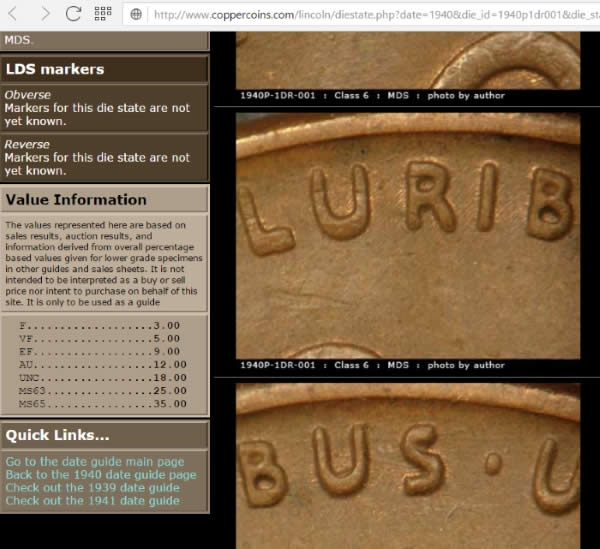The image size is (600, 549).
Task: Select the EF grade 9.00 value row
Action: click(99, 351)
